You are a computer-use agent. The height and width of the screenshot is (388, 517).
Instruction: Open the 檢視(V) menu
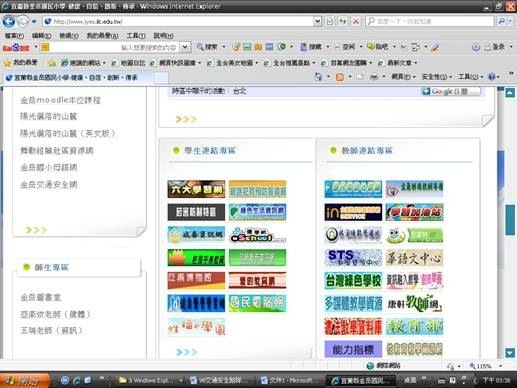(69, 35)
